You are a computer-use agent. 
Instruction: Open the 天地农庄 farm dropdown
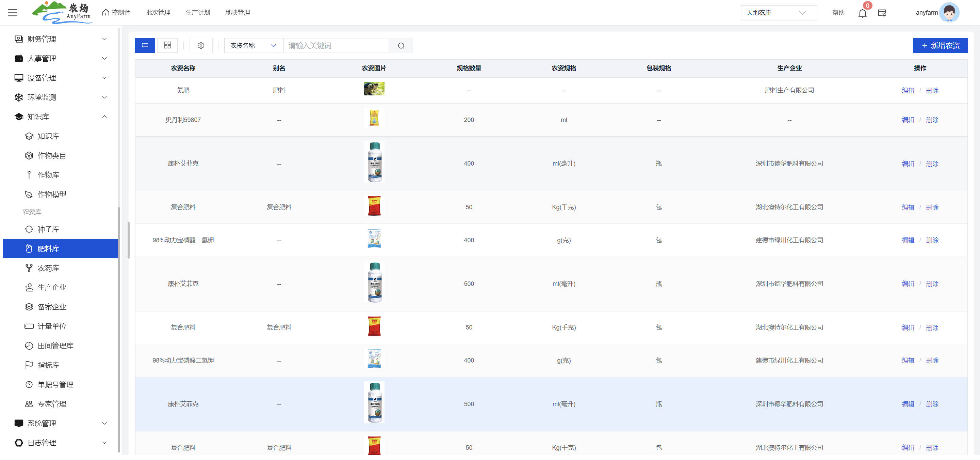(778, 13)
